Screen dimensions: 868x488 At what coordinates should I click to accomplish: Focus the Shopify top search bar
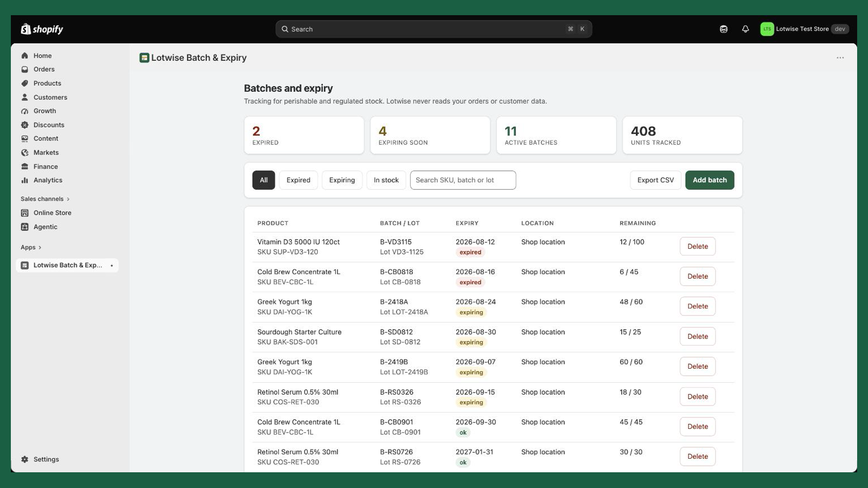click(x=433, y=29)
